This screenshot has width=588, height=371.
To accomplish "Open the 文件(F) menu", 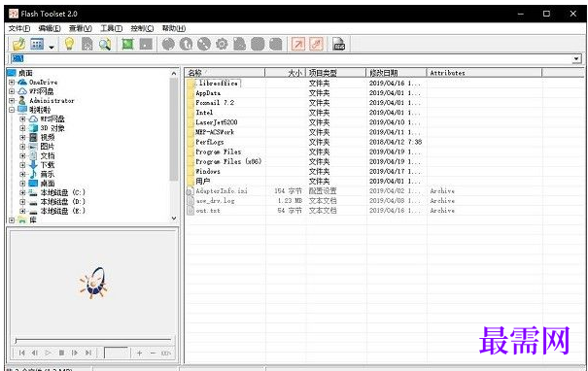I will 19,28.
